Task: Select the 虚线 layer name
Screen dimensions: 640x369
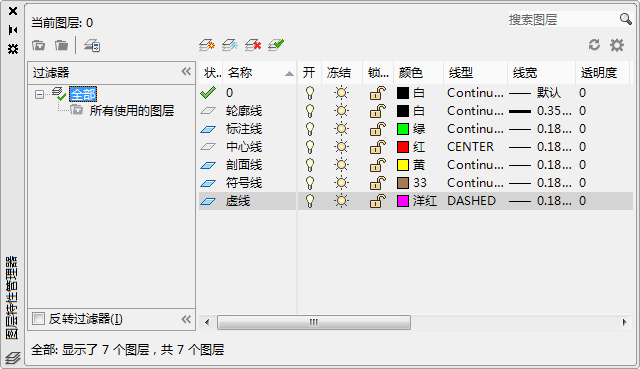Action: (238, 201)
